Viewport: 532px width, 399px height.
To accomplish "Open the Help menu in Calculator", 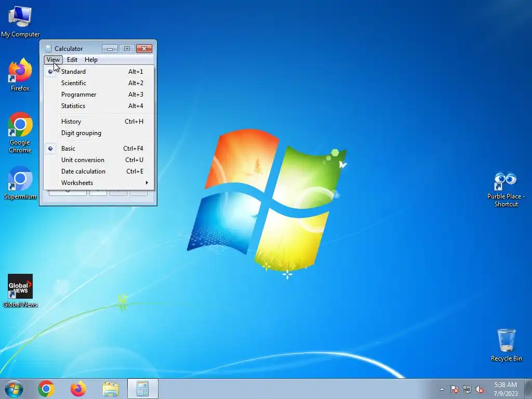I will pos(91,60).
